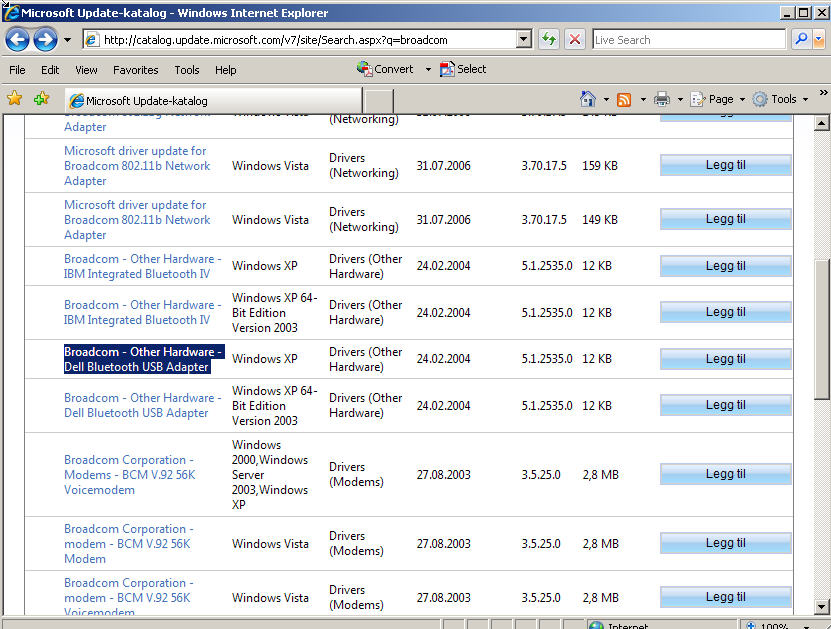The width and height of the screenshot is (831, 629).
Task: Click Drivers (Modems) in BCM V.92 56K Modem row
Action: pos(356,544)
